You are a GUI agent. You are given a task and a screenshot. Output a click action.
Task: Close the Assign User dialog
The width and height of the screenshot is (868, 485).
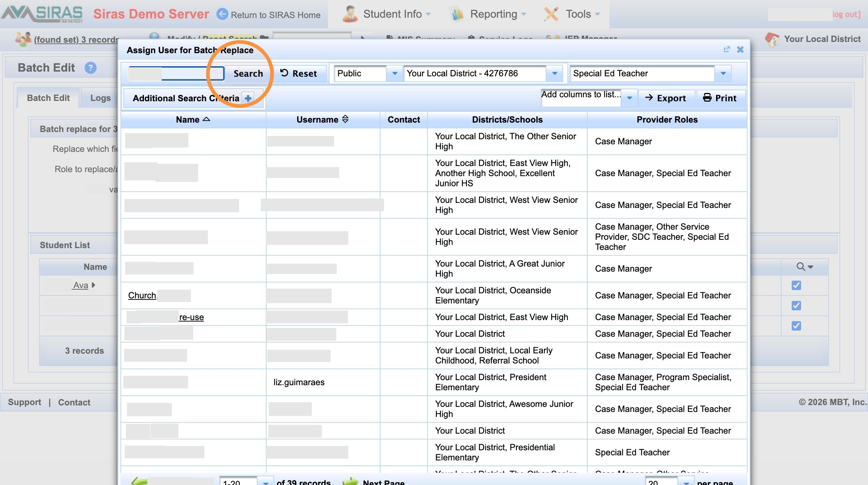[x=740, y=50]
